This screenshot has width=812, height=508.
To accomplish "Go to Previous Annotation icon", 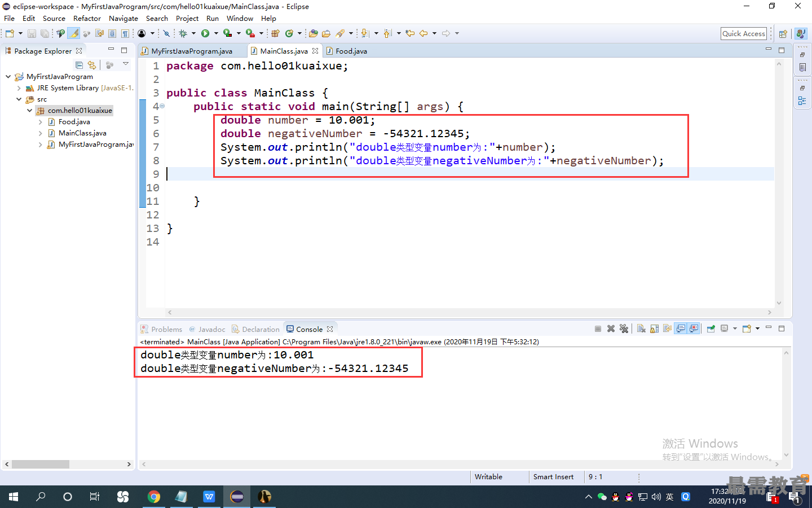I will [x=387, y=33].
